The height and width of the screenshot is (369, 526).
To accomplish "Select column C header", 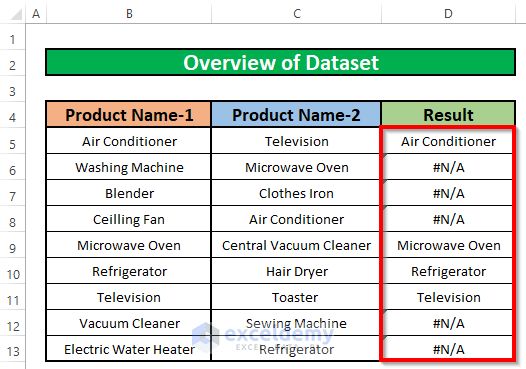I will coord(297,13).
